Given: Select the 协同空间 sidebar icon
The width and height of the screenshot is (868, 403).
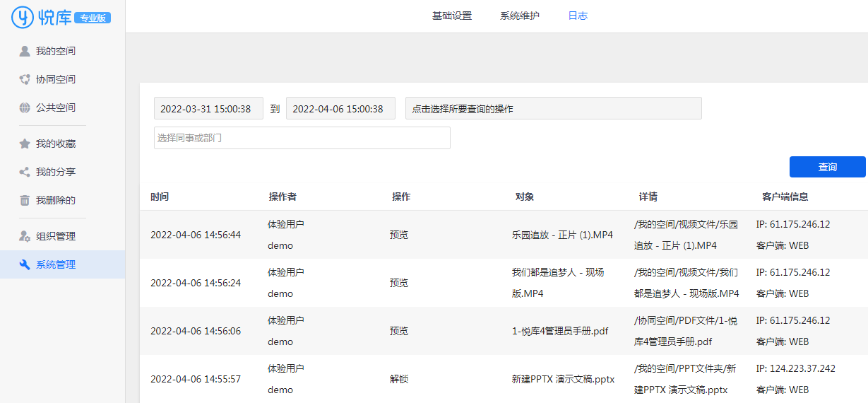Looking at the screenshot, I should (x=25, y=79).
